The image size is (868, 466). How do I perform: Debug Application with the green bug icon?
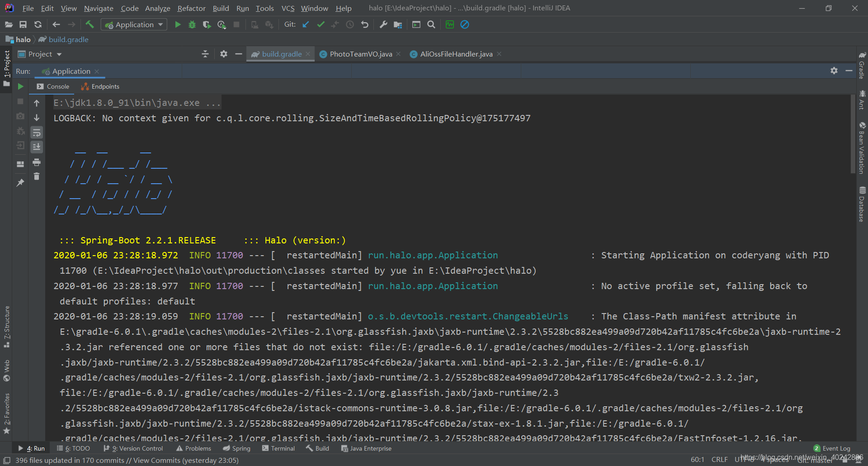tap(192, 24)
